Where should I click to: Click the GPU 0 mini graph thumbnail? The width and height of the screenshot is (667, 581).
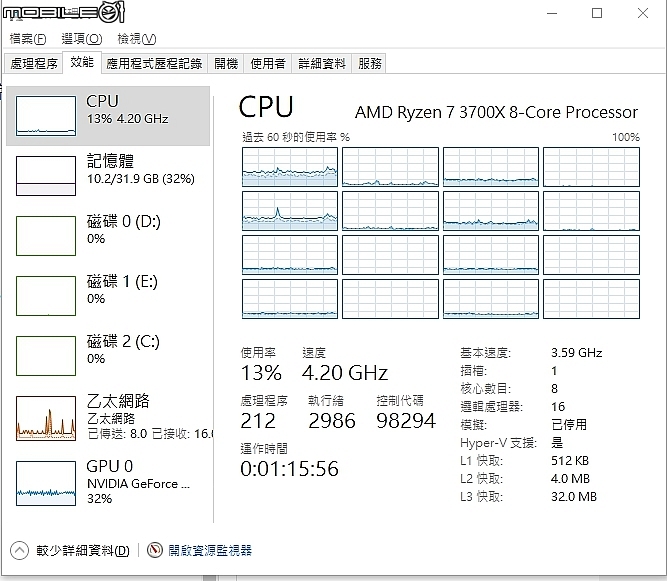click(46, 483)
